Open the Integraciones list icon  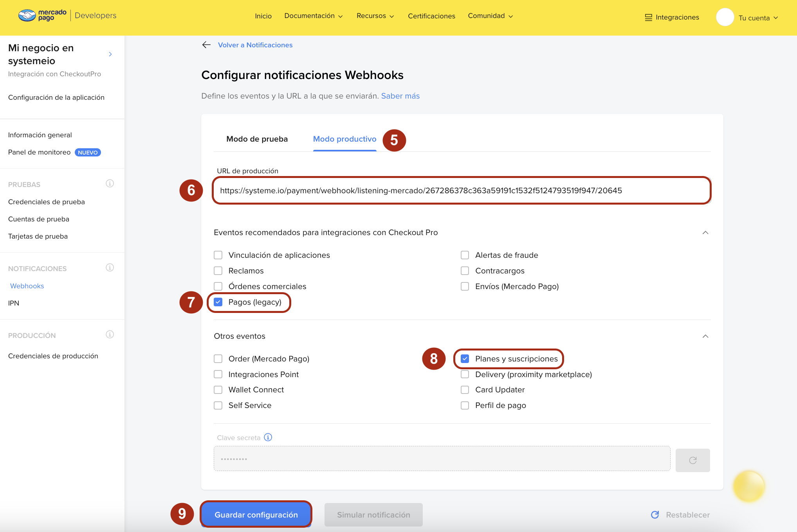point(649,18)
